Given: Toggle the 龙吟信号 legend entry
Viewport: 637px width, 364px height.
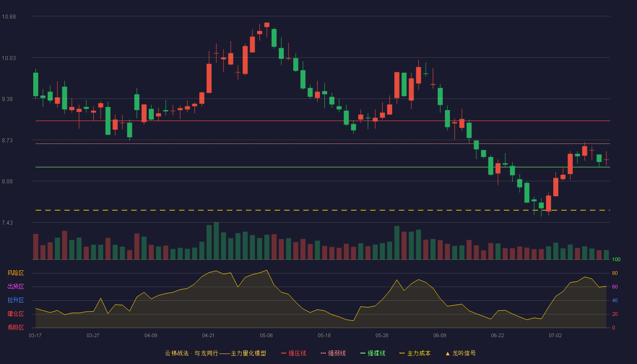Looking at the screenshot, I should tap(460, 353).
